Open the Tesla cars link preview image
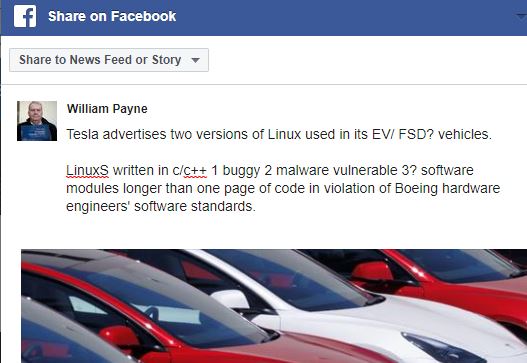 [274, 306]
